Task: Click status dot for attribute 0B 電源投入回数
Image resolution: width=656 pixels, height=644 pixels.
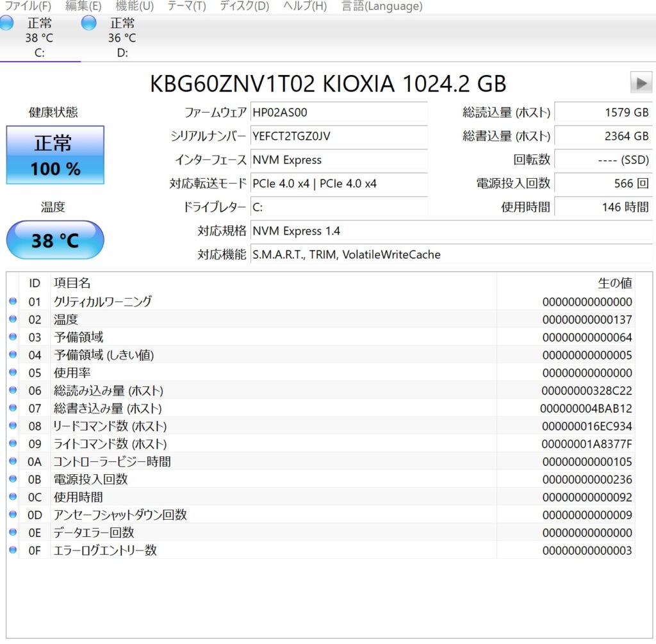Action: coord(13,479)
